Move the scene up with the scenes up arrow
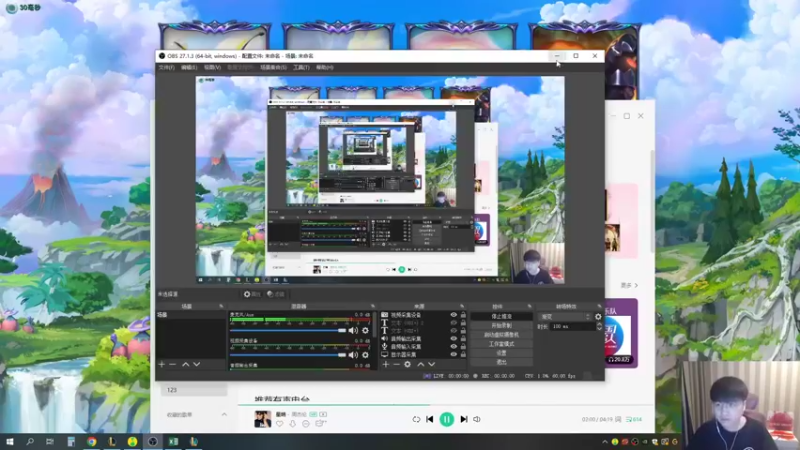800x450 pixels. pyautogui.click(x=186, y=364)
